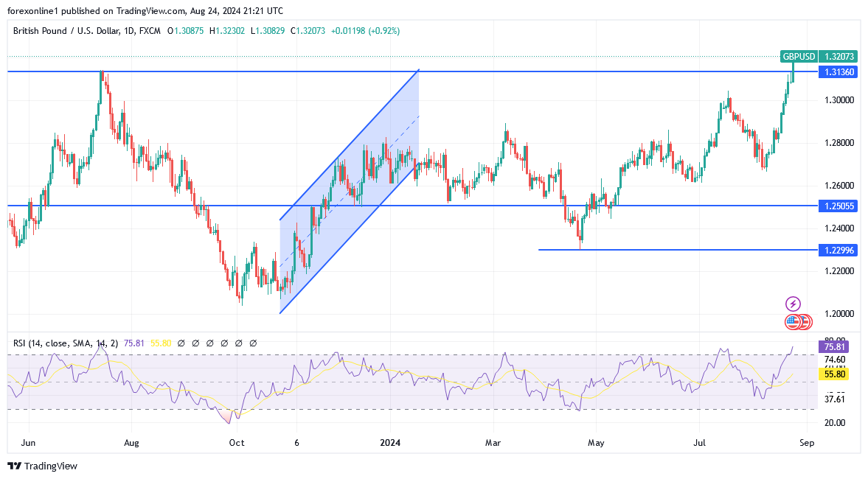The width and height of the screenshot is (868, 479).
Task: Click the 1.28000 price scale value
Action: [x=839, y=142]
